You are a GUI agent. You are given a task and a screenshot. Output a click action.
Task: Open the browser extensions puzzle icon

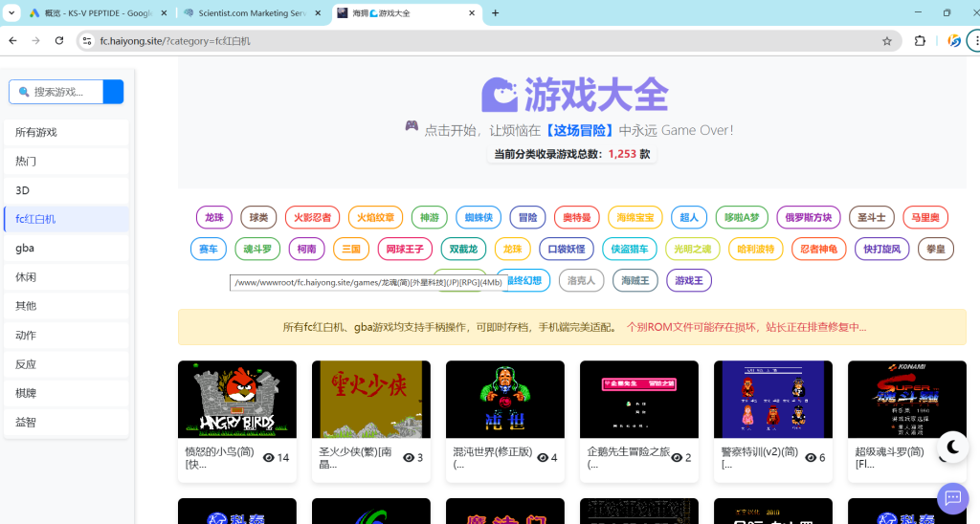[920, 41]
